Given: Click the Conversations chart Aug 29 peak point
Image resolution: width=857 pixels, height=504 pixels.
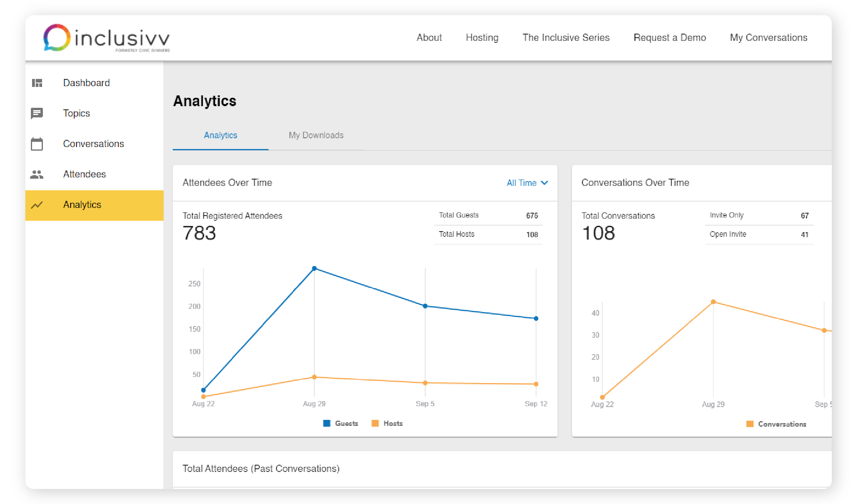Looking at the screenshot, I should 713,302.
